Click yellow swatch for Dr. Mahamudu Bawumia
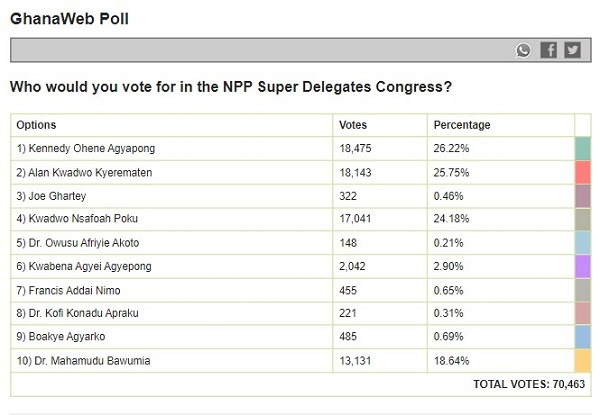 point(582,361)
